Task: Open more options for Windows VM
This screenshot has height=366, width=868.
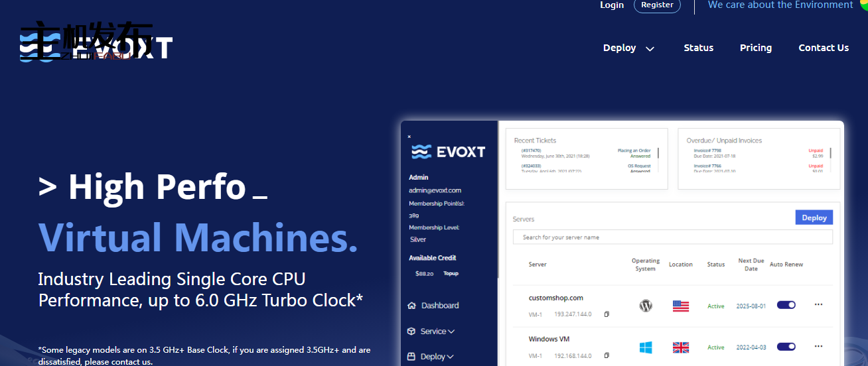Action: (x=818, y=346)
